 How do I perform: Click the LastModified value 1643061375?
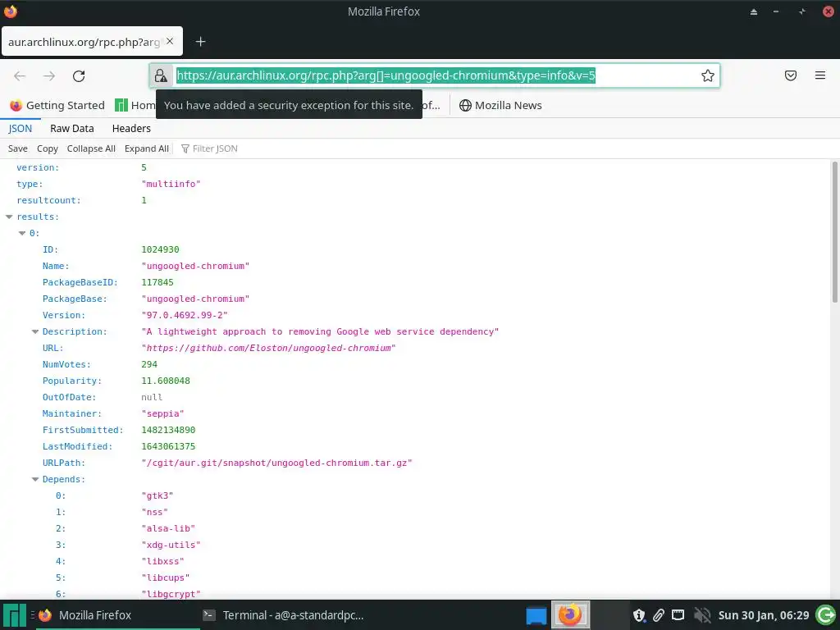(168, 446)
